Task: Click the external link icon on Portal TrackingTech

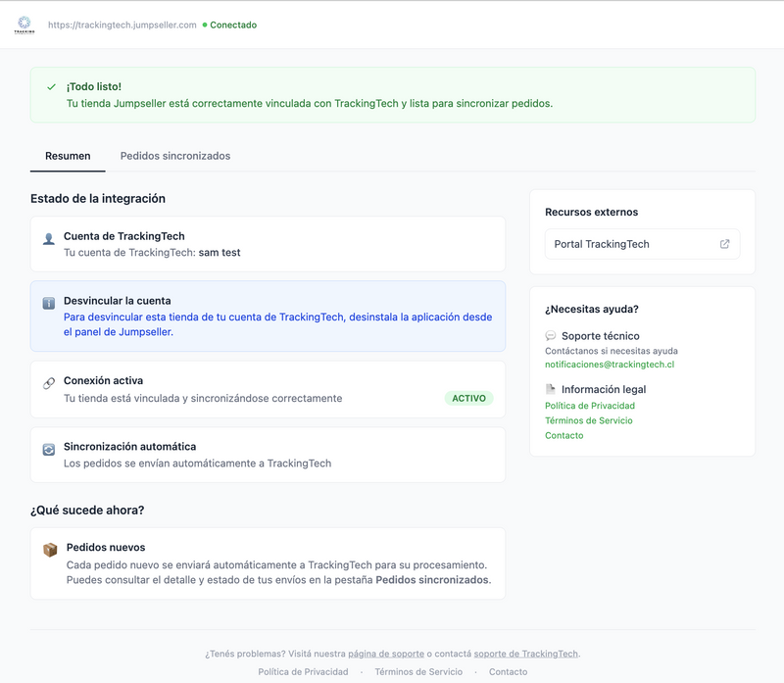Action: [724, 244]
